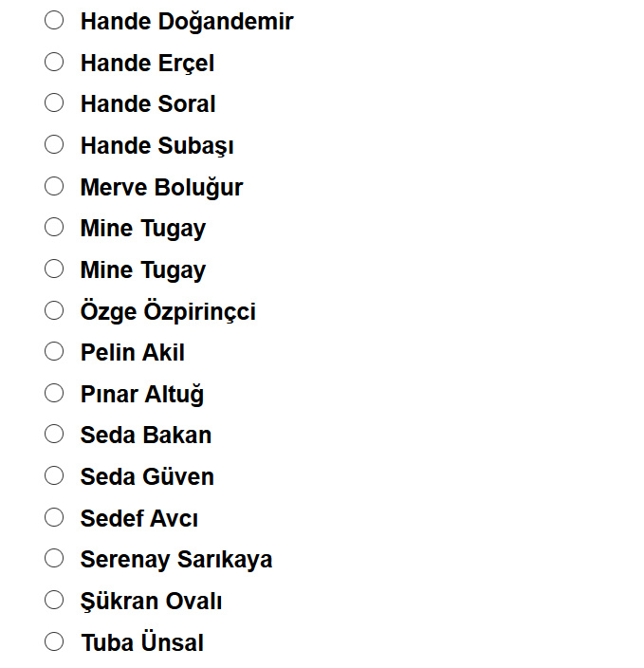644x668 pixels.
Task: Pick the Serenay Sarıkaya radio button
Action: pyautogui.click(x=54, y=559)
